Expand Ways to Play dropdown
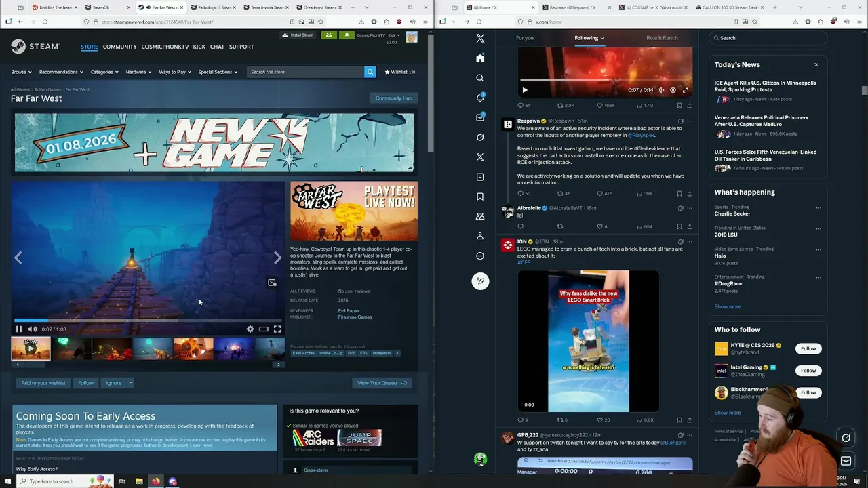 pos(175,72)
